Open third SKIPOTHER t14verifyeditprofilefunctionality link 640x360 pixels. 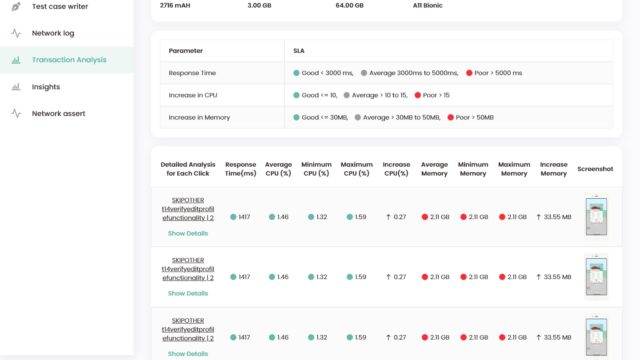click(188, 329)
